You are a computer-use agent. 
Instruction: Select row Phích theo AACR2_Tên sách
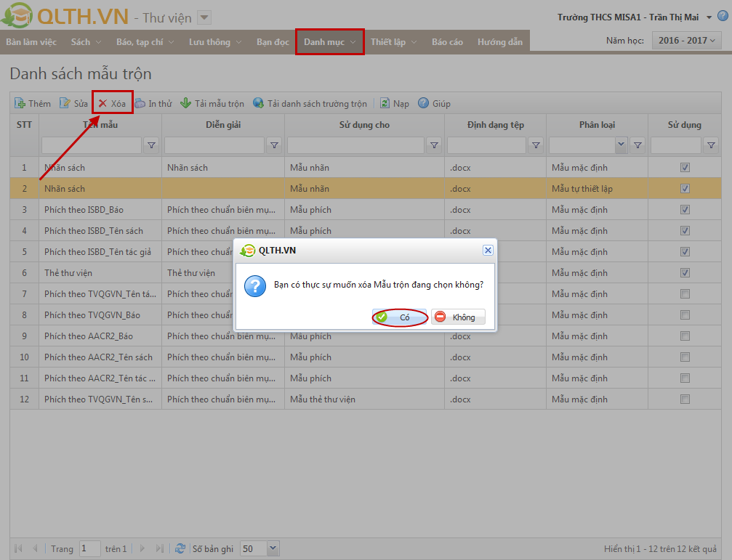pos(366,357)
